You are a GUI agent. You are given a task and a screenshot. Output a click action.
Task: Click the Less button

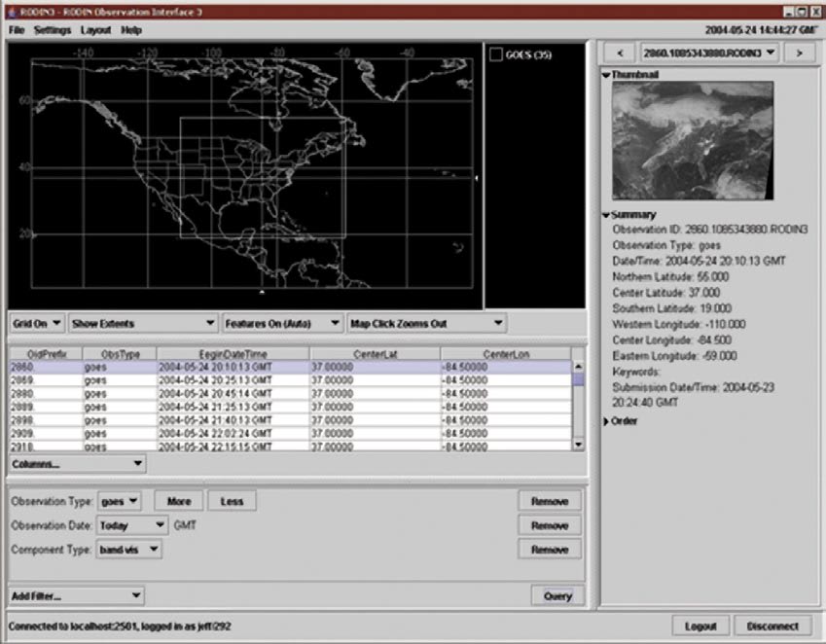pos(232,501)
